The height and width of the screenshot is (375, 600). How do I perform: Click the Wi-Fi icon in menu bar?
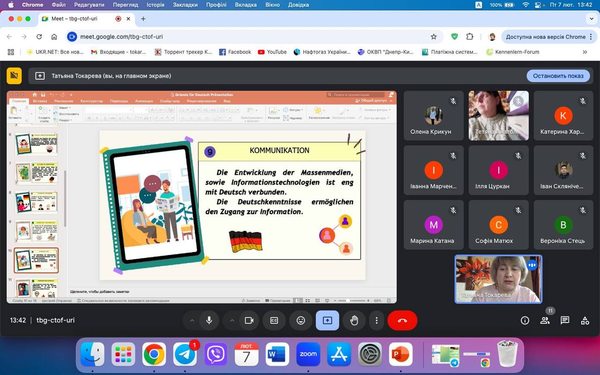[526, 5]
